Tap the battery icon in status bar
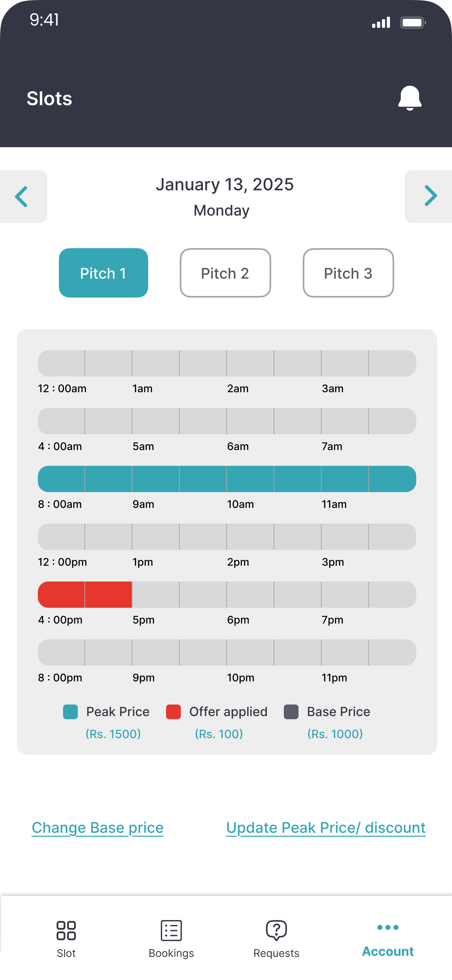Viewport: 452px width, 980px height. 412,23
